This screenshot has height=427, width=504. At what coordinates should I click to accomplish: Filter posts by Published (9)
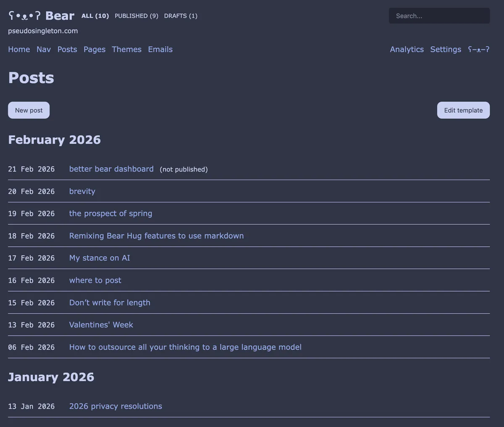coord(136,16)
